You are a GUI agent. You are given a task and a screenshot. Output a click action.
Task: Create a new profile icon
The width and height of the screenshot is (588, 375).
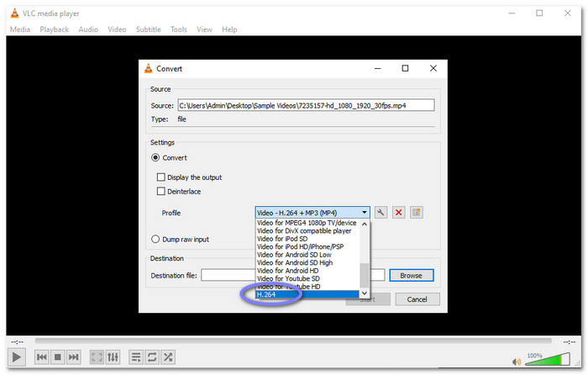pyautogui.click(x=417, y=213)
